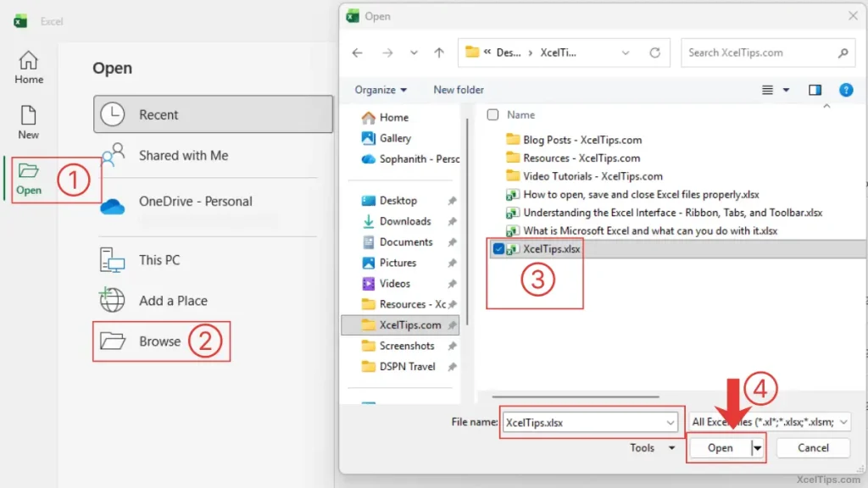The height and width of the screenshot is (488, 868).
Task: Check the XcelTips.xlsx file checkbox
Action: [498, 248]
